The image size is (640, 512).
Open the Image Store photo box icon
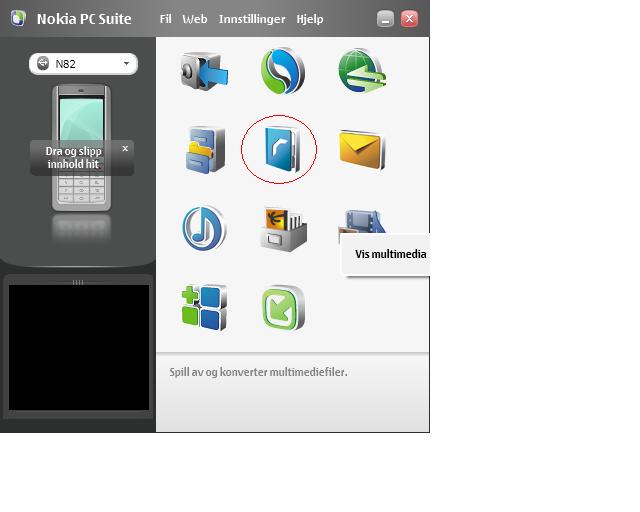(284, 229)
